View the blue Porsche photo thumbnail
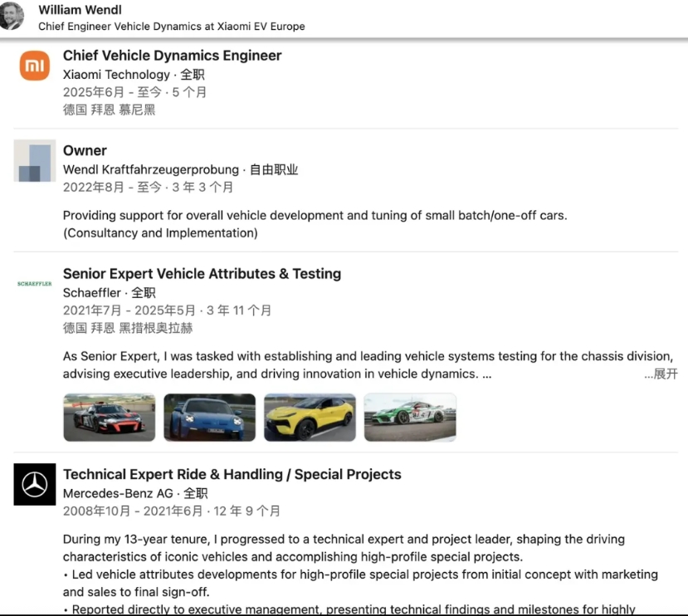The image size is (688, 616). point(209,417)
